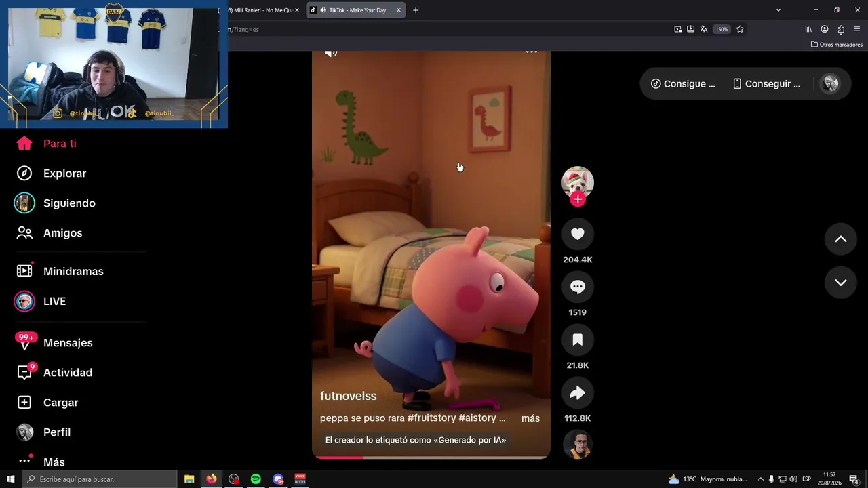Image resolution: width=868 pixels, height=488 pixels.
Task: Save the video with the bookmark icon
Action: pos(578,340)
